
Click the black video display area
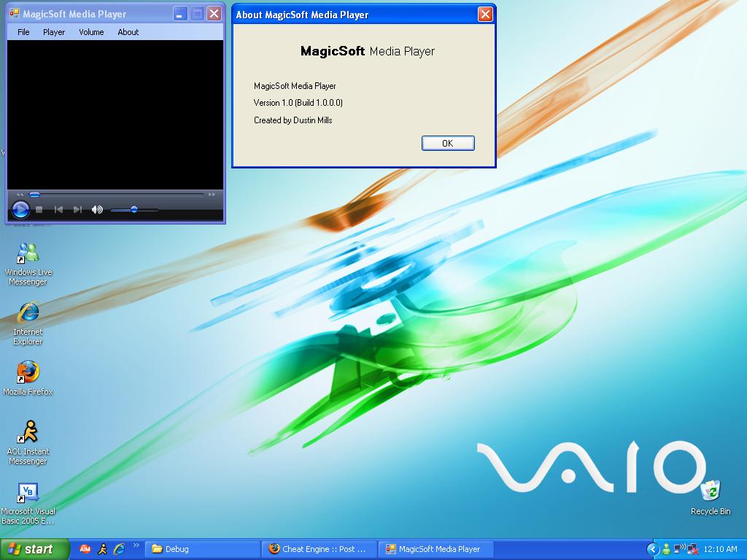115,114
